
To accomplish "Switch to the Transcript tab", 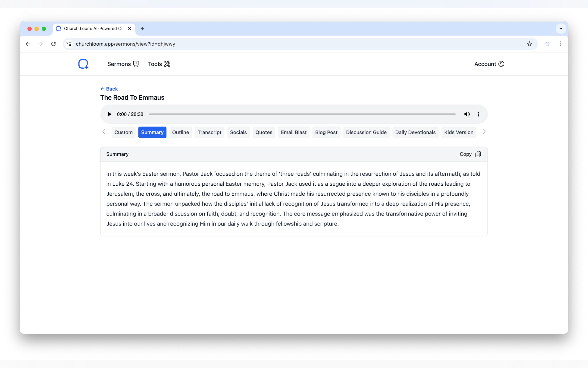I will click(209, 132).
